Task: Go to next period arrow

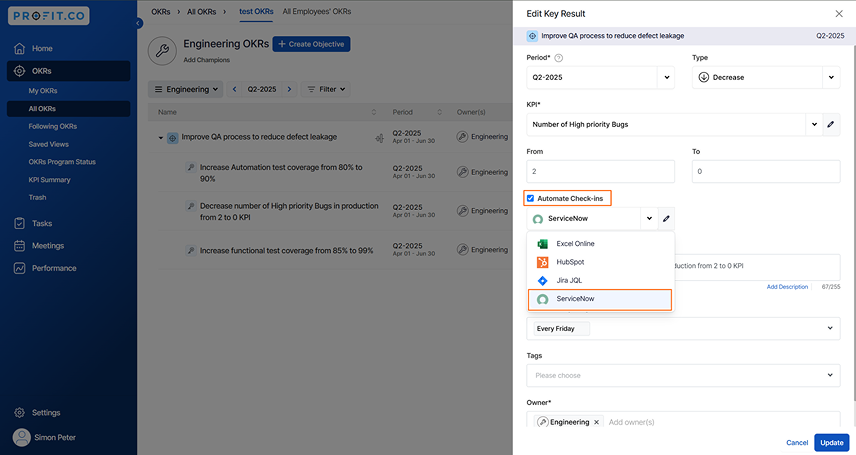Action: tap(289, 89)
